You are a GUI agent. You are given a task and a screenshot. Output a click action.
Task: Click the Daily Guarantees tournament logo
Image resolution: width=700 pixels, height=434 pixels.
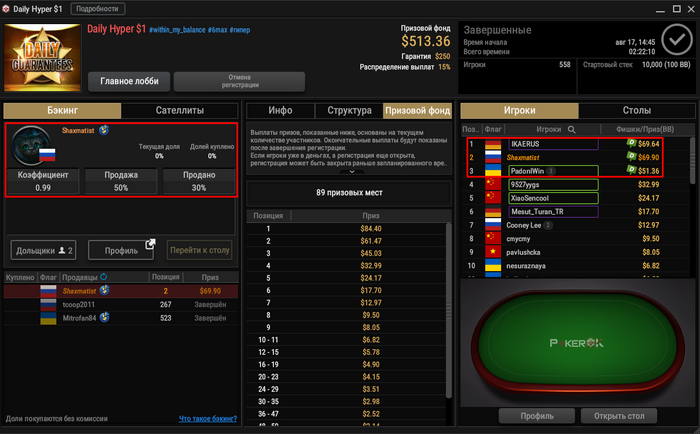(42, 58)
